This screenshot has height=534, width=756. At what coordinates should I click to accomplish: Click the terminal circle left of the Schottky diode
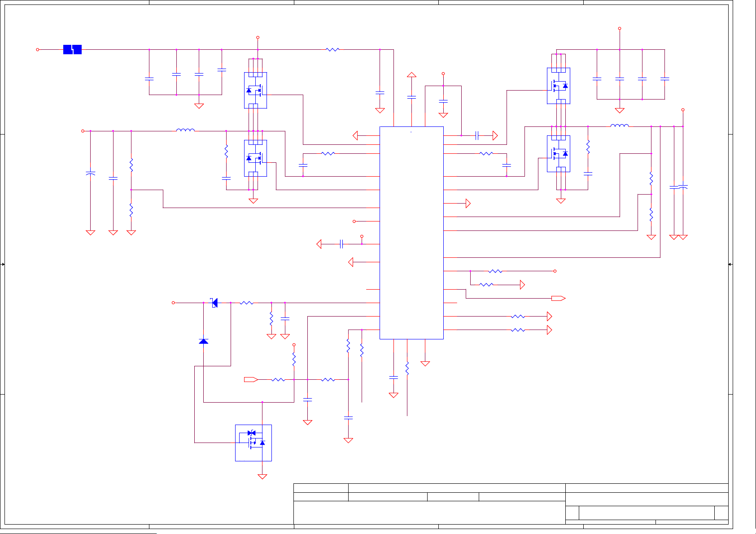[173, 303]
